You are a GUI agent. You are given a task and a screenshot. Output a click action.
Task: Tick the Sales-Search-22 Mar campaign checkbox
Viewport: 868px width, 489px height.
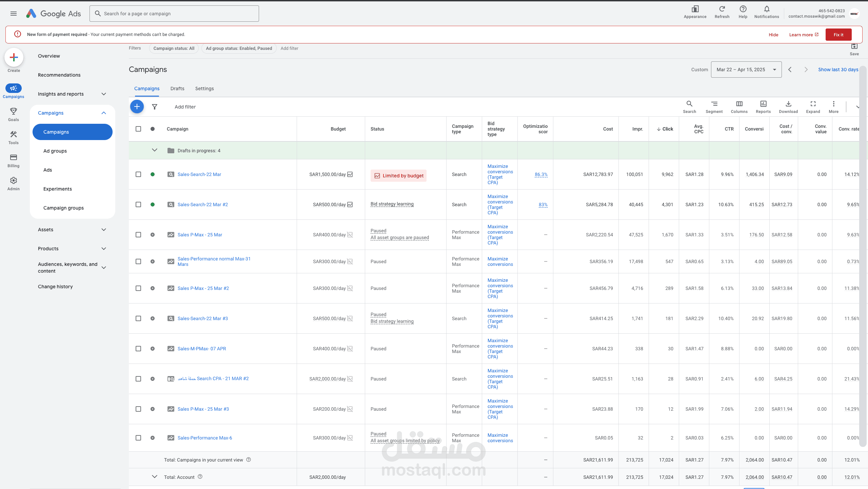[138, 174]
